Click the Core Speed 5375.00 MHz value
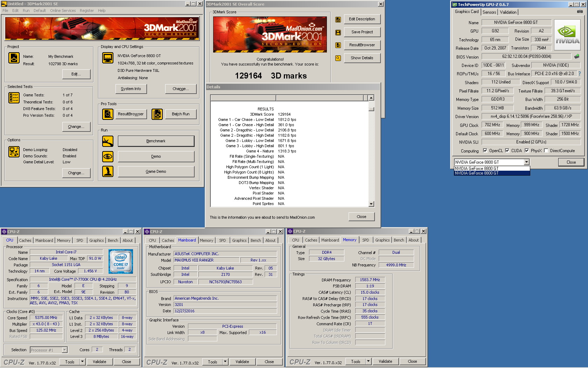 (x=46, y=318)
